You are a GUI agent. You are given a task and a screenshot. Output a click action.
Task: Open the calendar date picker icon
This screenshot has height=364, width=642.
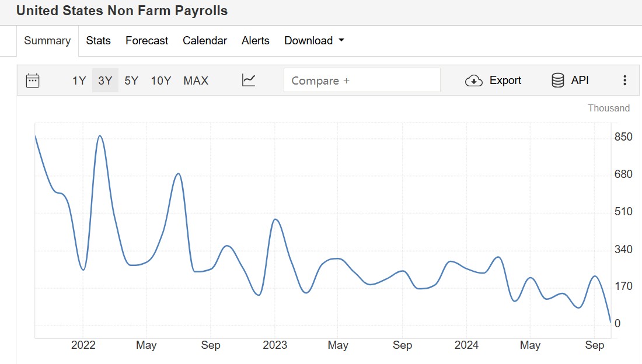33,80
